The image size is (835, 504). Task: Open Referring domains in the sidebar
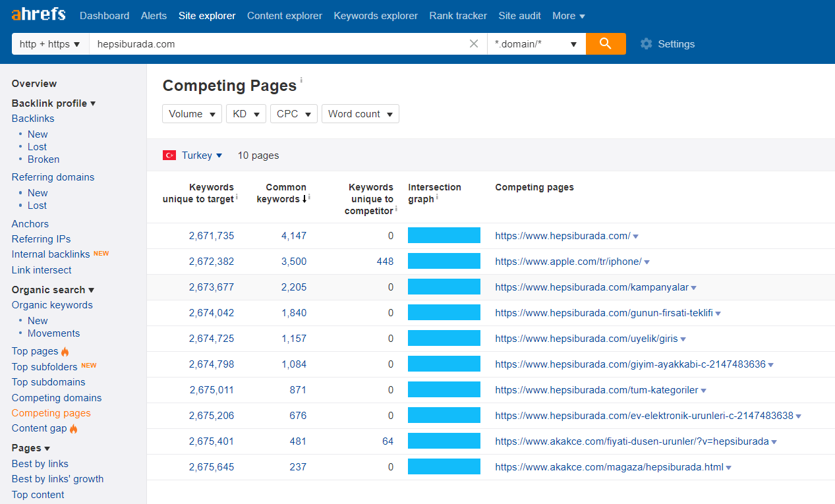coord(53,177)
